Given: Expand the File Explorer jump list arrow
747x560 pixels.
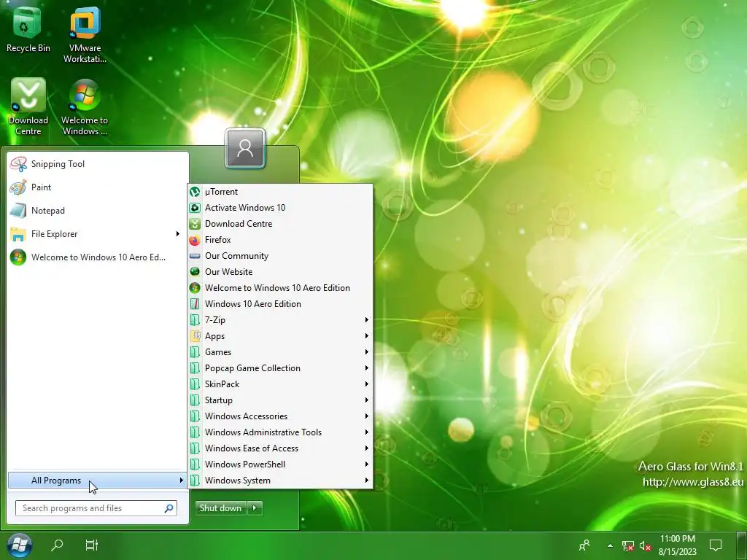Looking at the screenshot, I should pos(178,234).
